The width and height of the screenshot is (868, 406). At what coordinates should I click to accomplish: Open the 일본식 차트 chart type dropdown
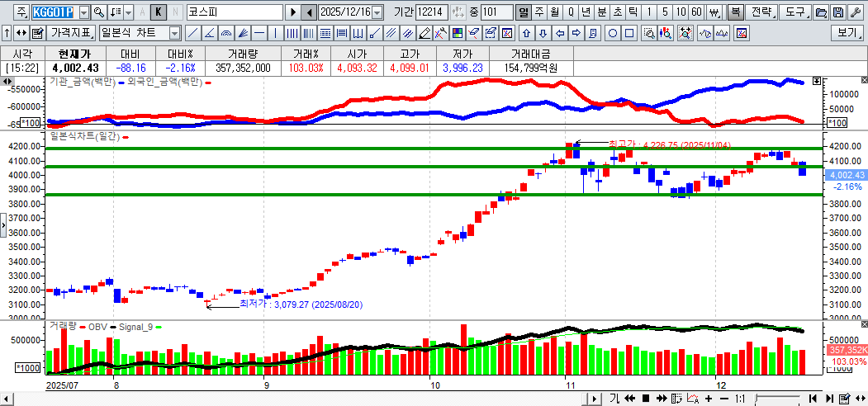pos(174,33)
